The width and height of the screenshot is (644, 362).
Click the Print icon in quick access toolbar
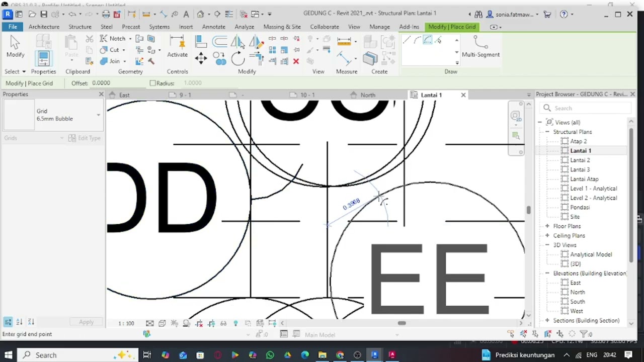(x=106, y=14)
